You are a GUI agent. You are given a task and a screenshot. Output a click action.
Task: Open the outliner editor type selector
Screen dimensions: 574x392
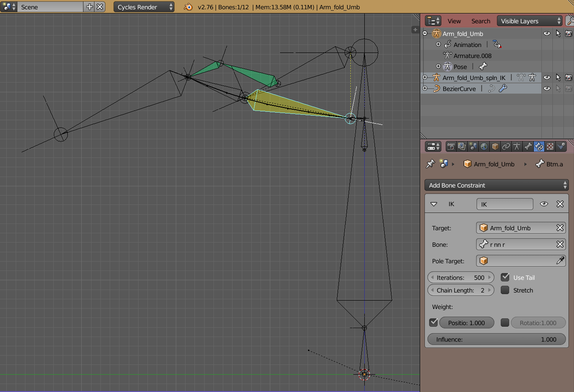tap(433, 21)
